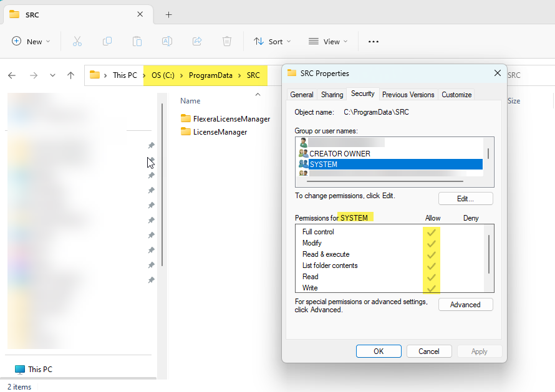Open the recent locations chevron dropdown
The height and width of the screenshot is (392, 555).
[52, 75]
